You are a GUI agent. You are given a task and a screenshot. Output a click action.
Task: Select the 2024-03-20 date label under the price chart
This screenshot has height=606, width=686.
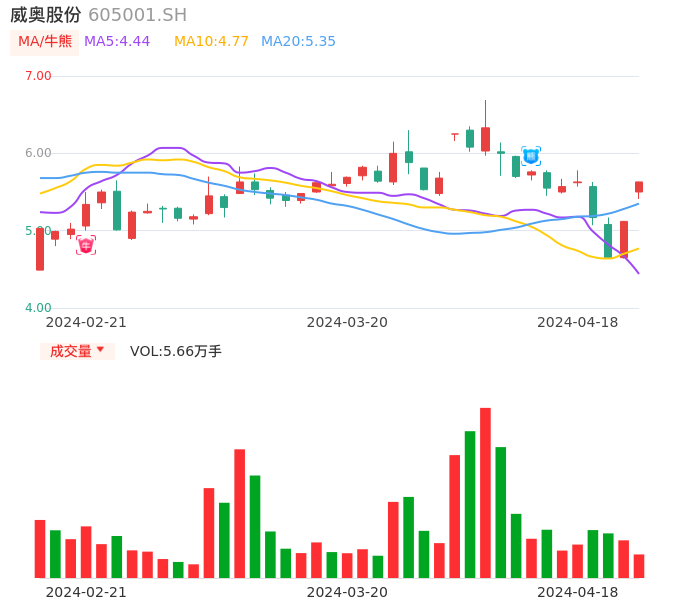click(347, 322)
